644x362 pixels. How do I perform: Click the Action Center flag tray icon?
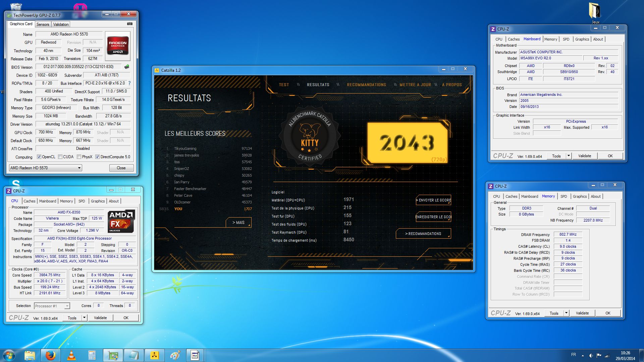click(599, 356)
